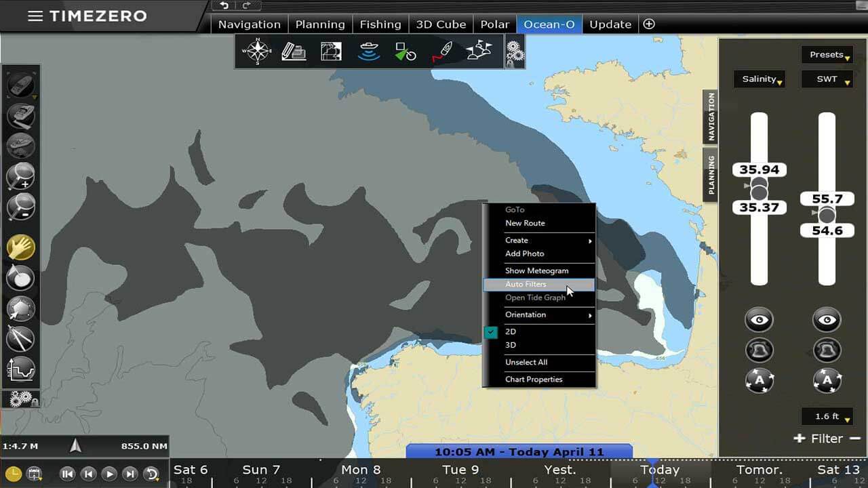Select the divider measuring tool
Image resolution: width=868 pixels, height=488 pixels.
20,338
